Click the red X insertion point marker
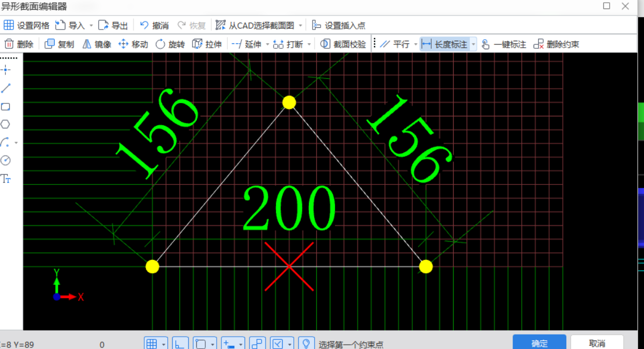This screenshot has height=349, width=644. tap(289, 266)
